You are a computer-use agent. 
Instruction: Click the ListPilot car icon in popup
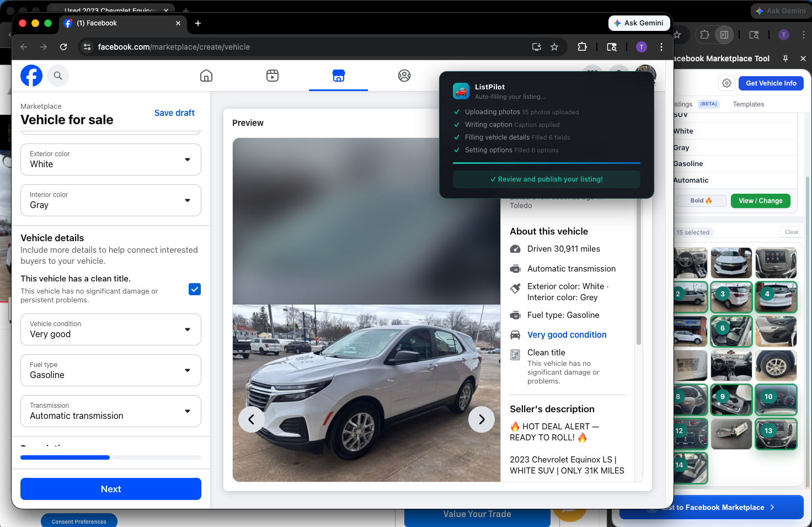[x=461, y=91]
